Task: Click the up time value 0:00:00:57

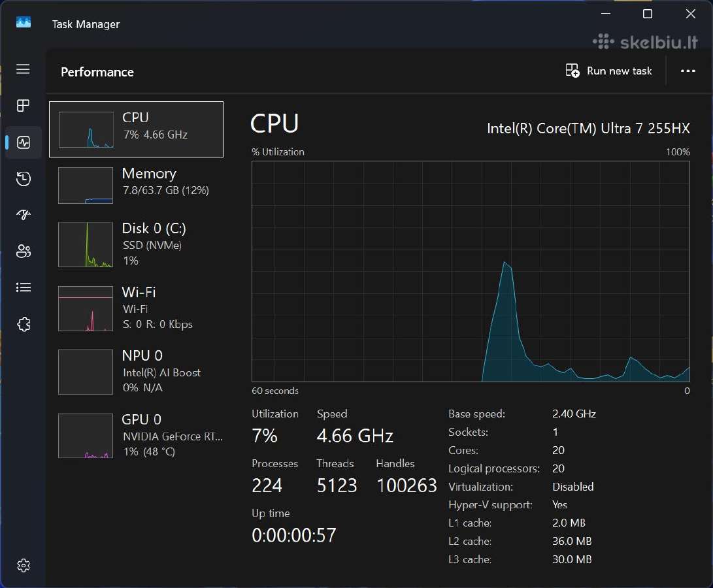Action: coord(293,535)
